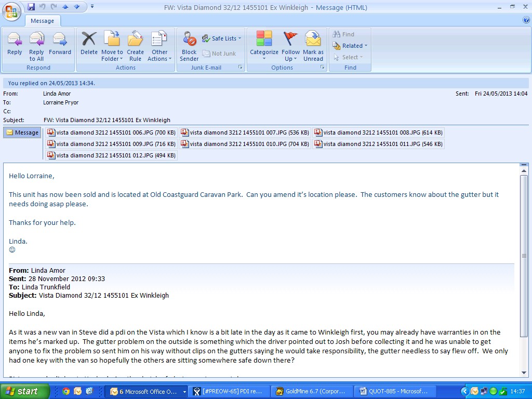Open Related dropdown
Image resolution: width=532 pixels, height=399 pixels.
[x=350, y=46]
